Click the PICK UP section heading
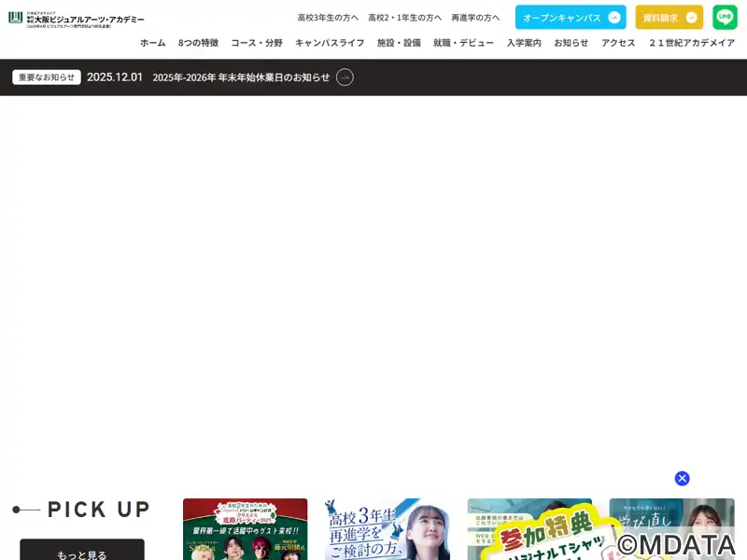The height and width of the screenshot is (560, 747). tap(99, 510)
